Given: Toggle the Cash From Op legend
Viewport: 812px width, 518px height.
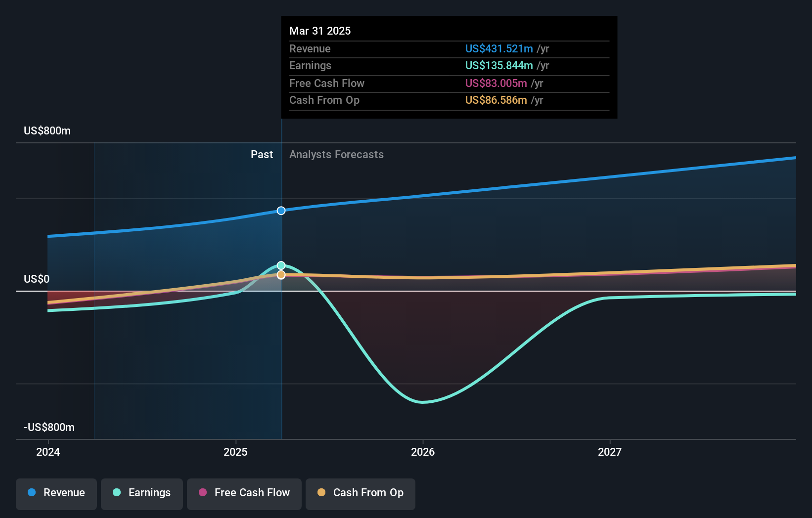Looking at the screenshot, I should 361,494.
